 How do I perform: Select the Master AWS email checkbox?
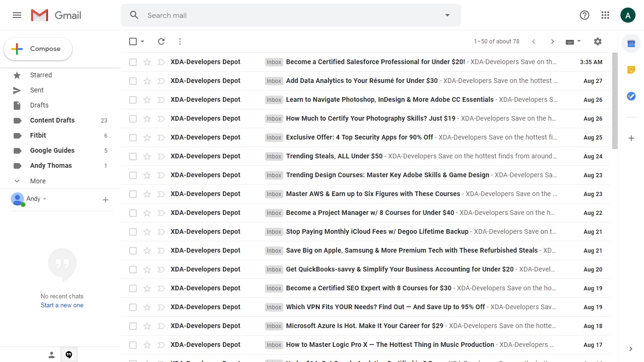pyautogui.click(x=133, y=194)
